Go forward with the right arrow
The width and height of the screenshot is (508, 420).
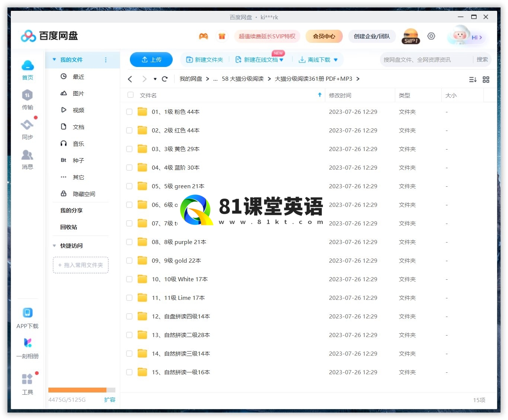(144, 79)
